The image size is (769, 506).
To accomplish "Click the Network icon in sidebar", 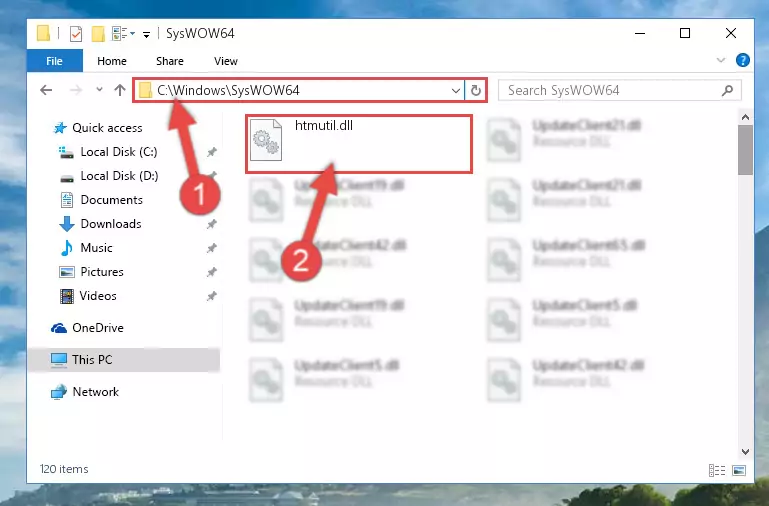I will click(x=59, y=392).
